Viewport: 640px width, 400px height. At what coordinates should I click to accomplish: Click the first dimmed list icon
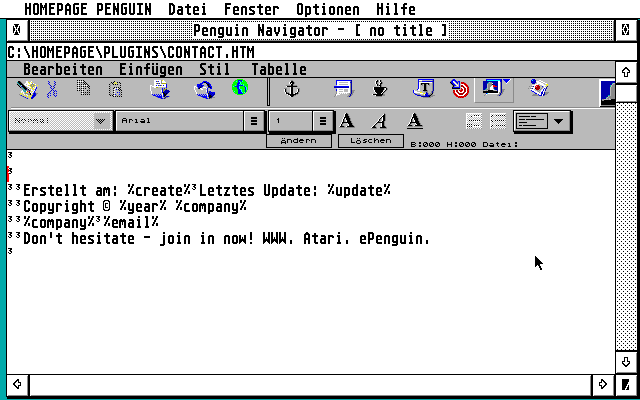pyautogui.click(x=473, y=121)
